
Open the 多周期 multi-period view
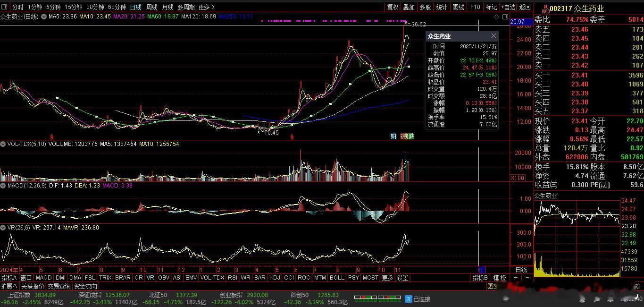(186, 7)
